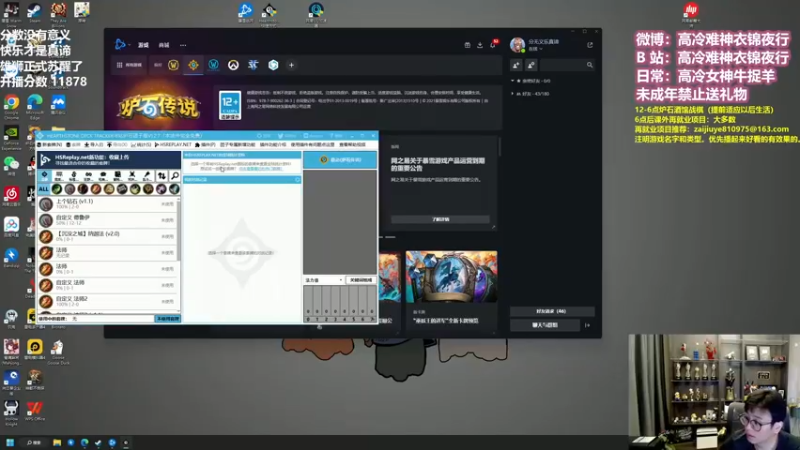Open the 统计(S) statistics menu
This screenshot has height=450, width=800.
click(141, 145)
